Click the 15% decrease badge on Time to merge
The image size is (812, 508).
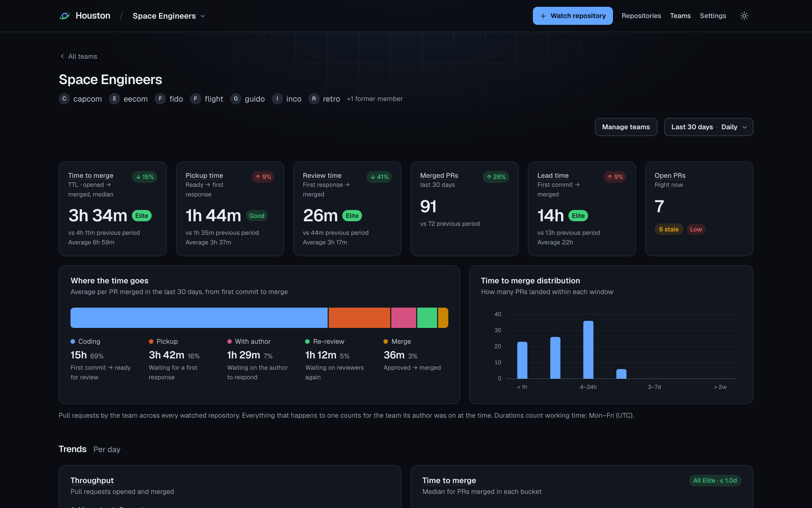pyautogui.click(x=145, y=177)
